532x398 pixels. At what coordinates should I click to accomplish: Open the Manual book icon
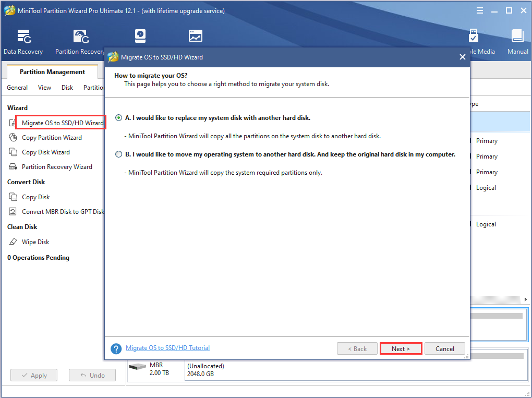517,36
